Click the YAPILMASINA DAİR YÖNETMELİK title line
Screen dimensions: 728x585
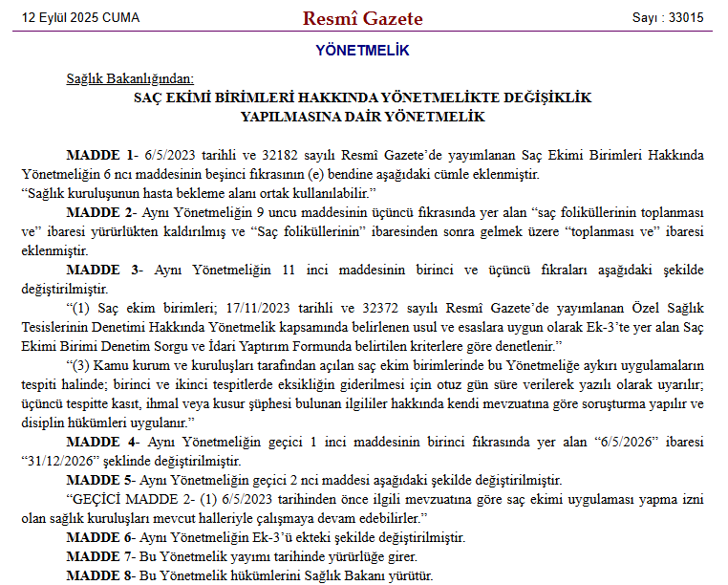[363, 117]
